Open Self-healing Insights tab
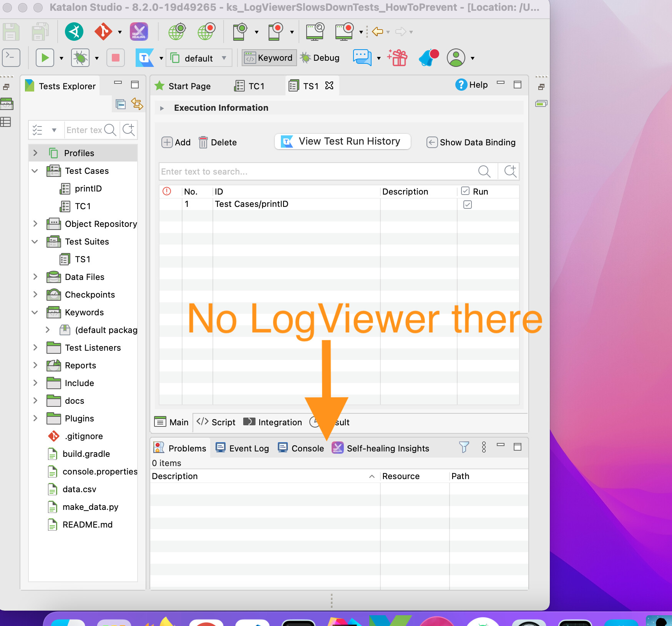 click(x=380, y=448)
